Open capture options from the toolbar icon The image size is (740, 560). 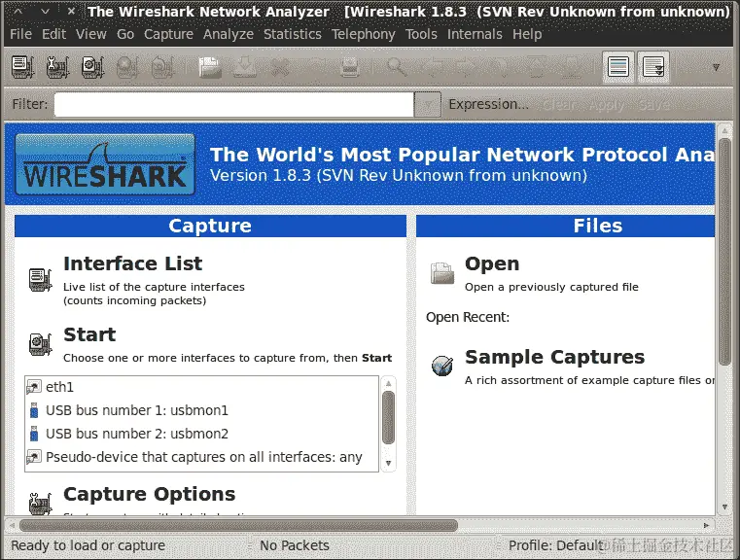click(57, 67)
